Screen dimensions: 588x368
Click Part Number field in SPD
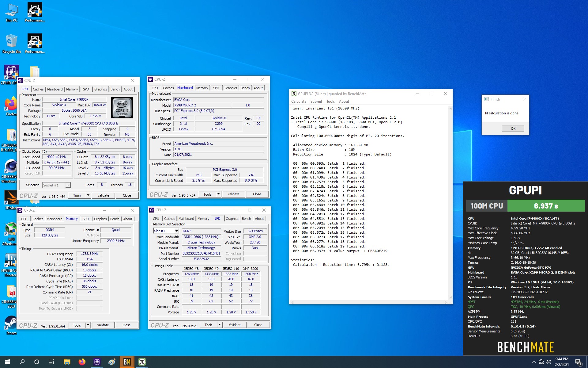click(201, 254)
